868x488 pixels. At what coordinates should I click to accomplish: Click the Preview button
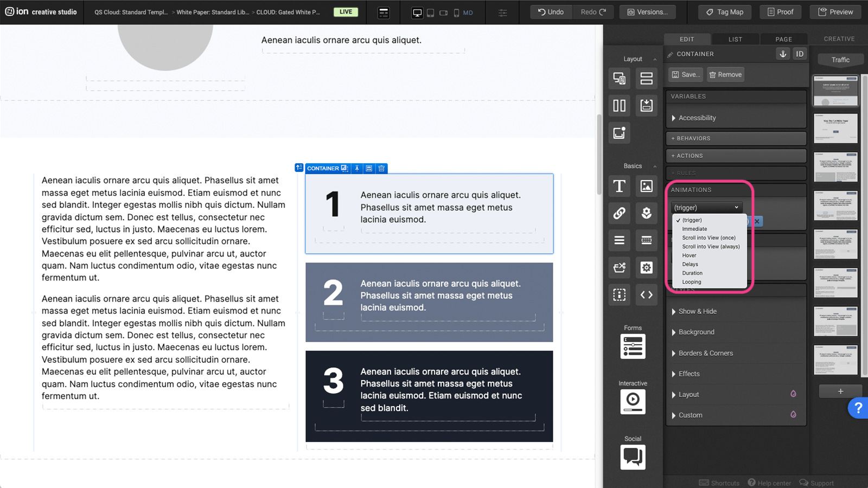click(x=835, y=12)
